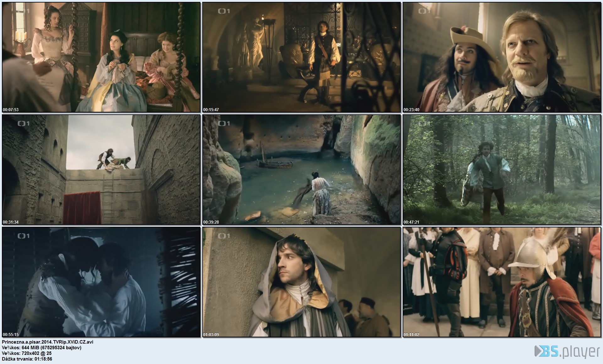Image resolution: width=603 pixels, height=364 pixels.
Task: Open the thumbnail at 00:23:40
Action: click(x=502, y=57)
